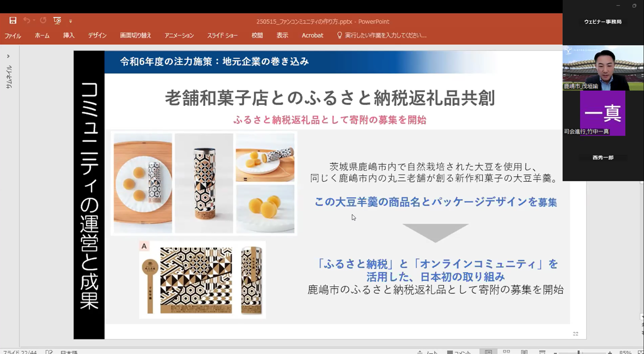
Task: Open the ファイル menu
Action: tap(13, 36)
